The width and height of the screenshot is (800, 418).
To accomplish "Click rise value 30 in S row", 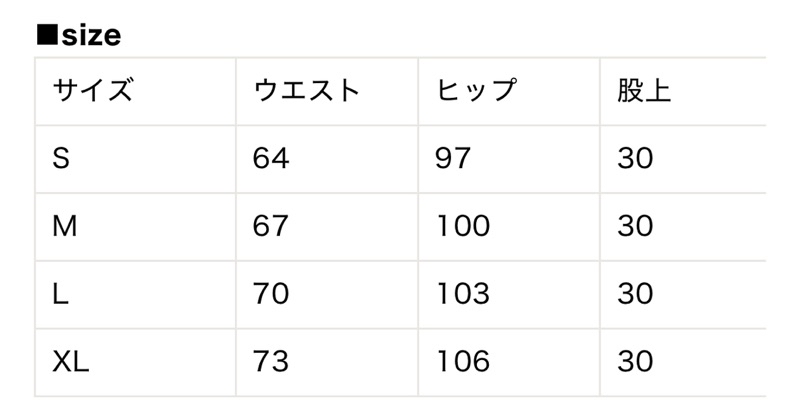I will (x=635, y=158).
